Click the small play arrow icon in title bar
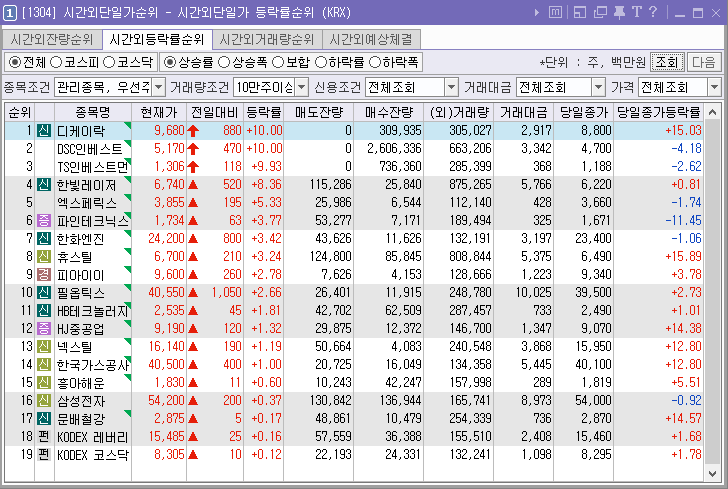 click(x=537, y=12)
